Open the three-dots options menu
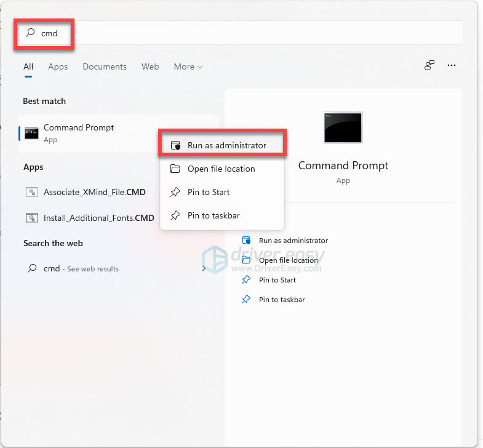The width and height of the screenshot is (483, 448). click(x=452, y=65)
